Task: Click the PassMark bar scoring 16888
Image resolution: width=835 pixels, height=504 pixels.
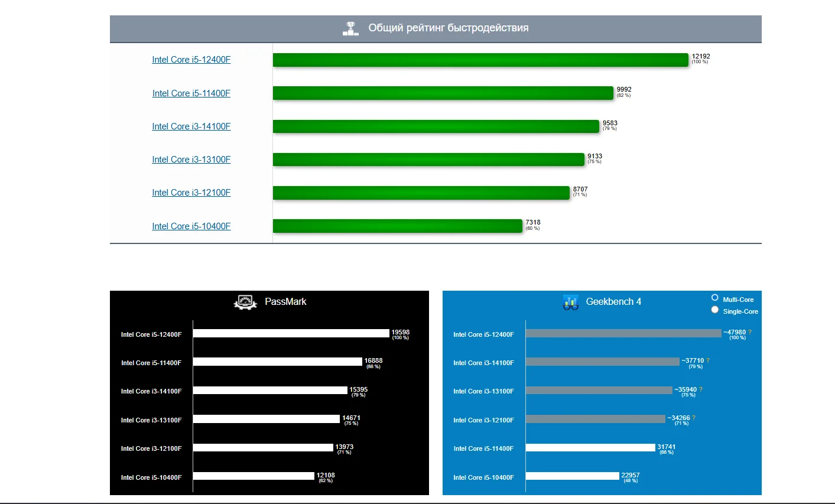Action: (x=278, y=362)
